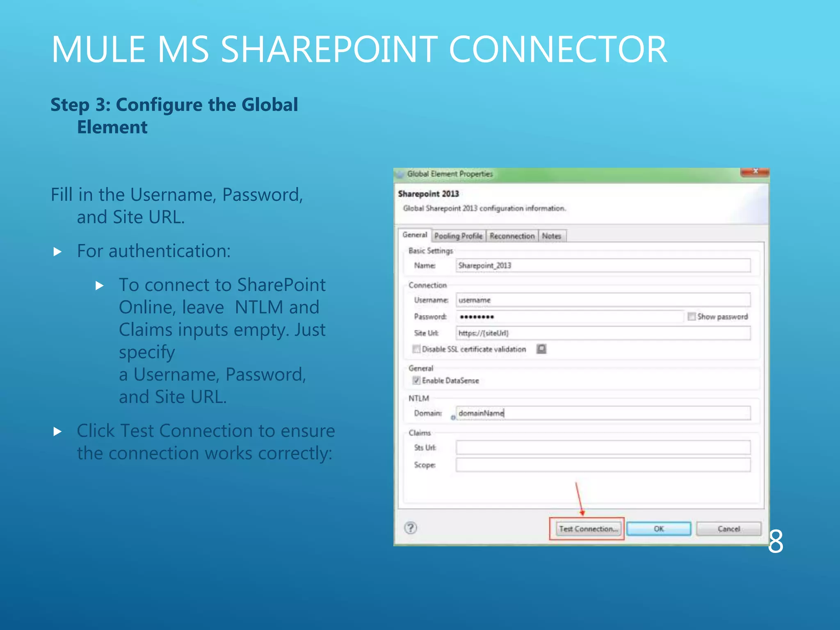Focus the Username input field
Screen dimensions: 840x630
[x=603, y=300]
